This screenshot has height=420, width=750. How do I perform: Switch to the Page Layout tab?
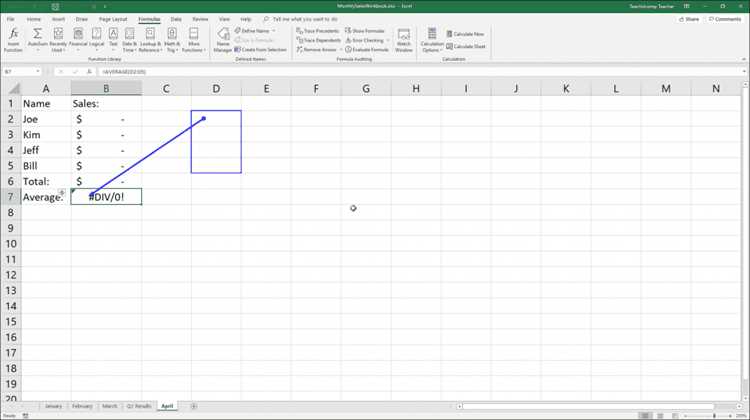[x=113, y=19]
